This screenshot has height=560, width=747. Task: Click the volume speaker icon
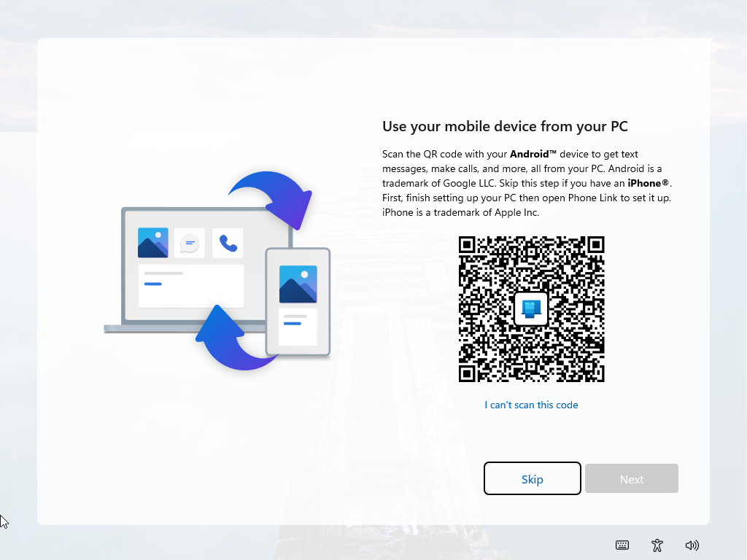pyautogui.click(x=692, y=545)
